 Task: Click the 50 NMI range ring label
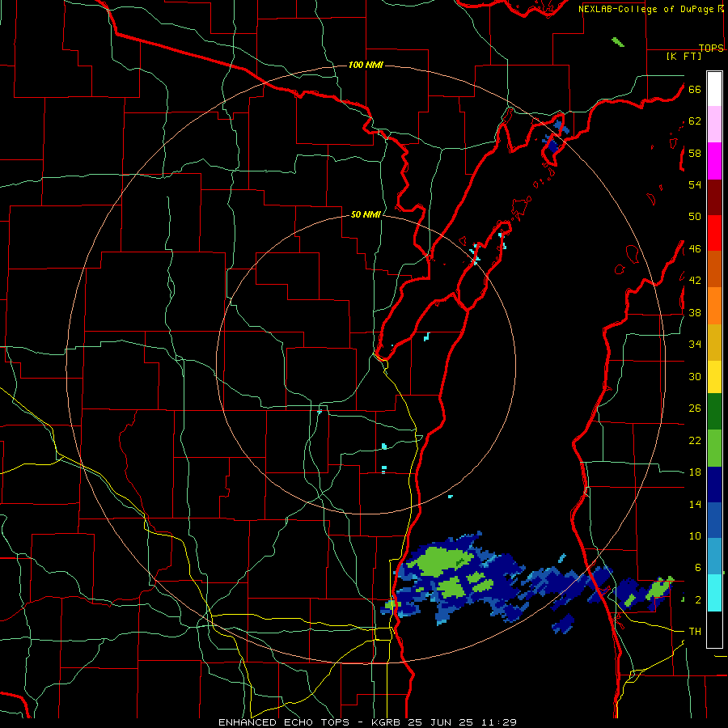pos(366,214)
